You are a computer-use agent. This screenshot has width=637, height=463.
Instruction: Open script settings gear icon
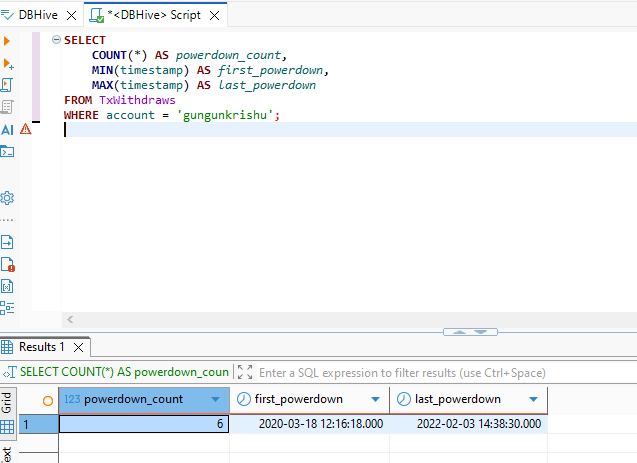pos(7,197)
